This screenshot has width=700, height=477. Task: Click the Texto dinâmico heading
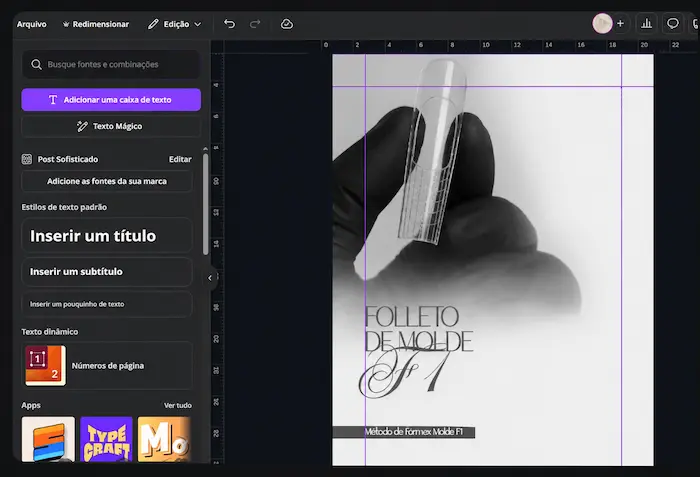point(50,332)
